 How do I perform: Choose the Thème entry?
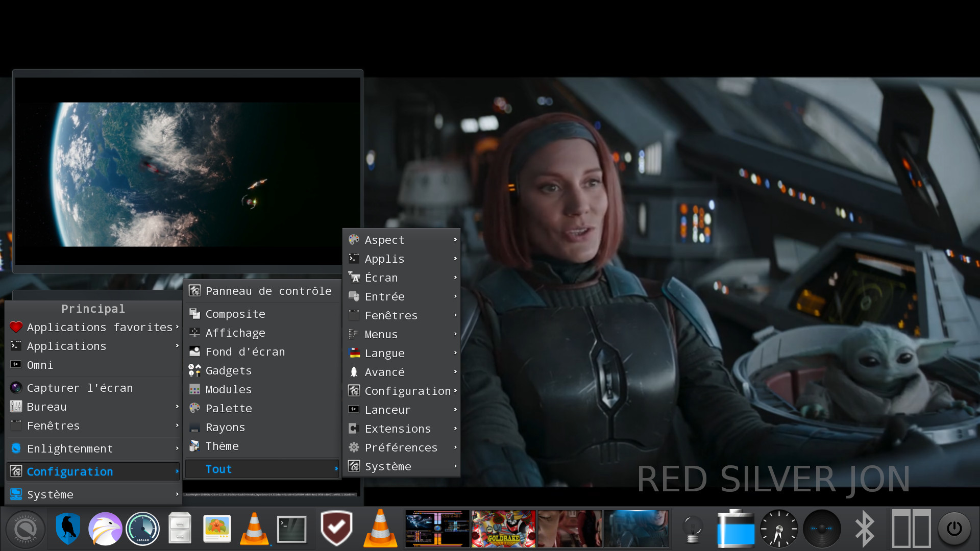(262, 446)
